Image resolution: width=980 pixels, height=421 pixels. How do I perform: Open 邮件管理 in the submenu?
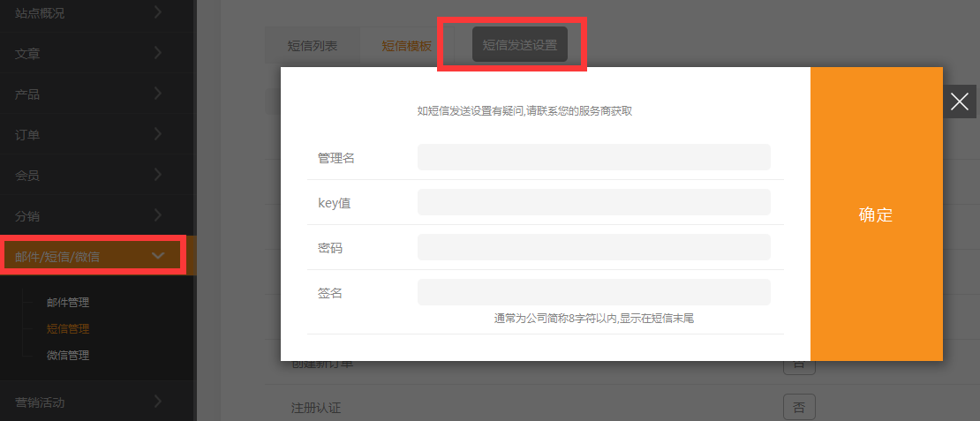[68, 303]
